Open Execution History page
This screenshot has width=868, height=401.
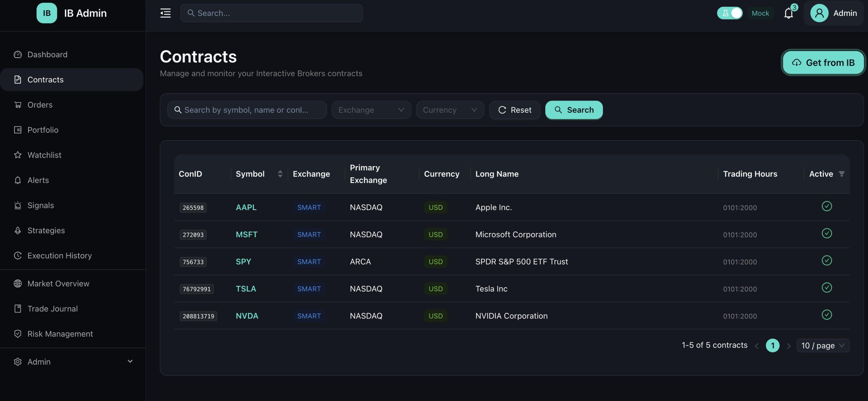[x=72, y=255]
